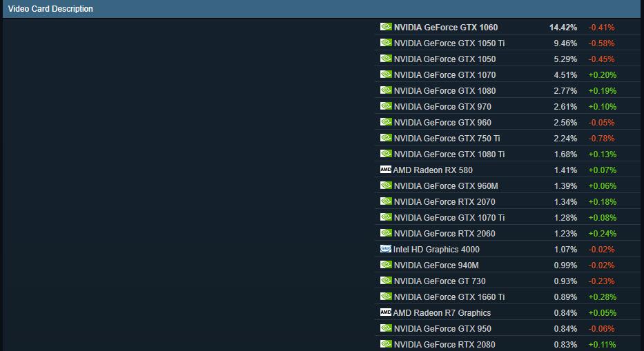This screenshot has width=644, height=351.
Task: Click the NVIDIA GeForce GTX 970 label
Action: coord(442,107)
